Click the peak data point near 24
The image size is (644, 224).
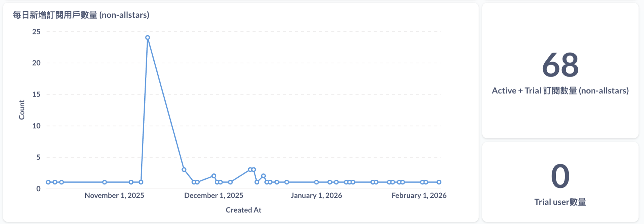[x=148, y=38]
